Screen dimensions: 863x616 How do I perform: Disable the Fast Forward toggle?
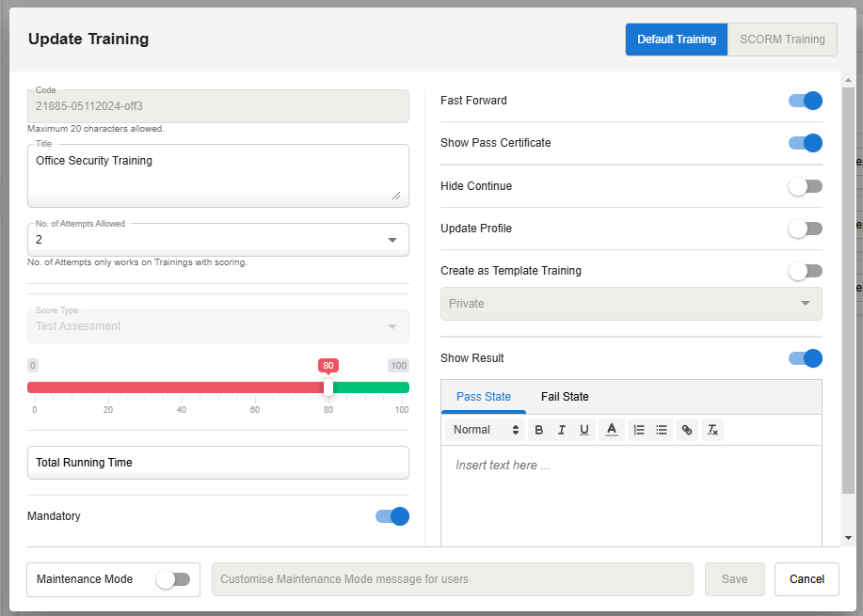(x=806, y=101)
